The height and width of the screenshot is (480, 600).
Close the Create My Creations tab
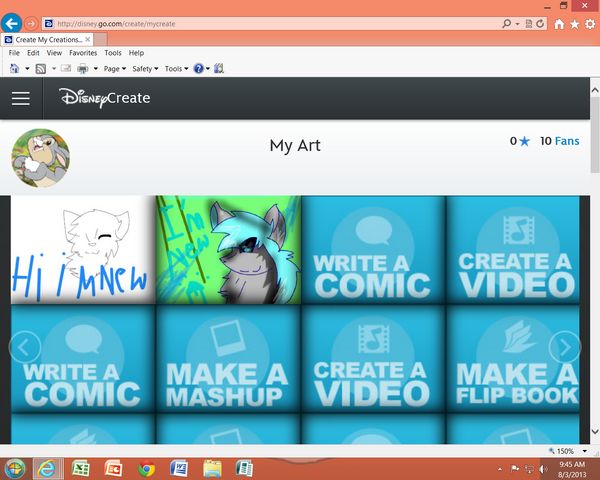88,39
